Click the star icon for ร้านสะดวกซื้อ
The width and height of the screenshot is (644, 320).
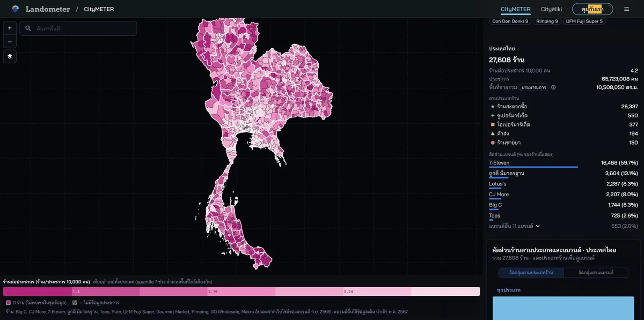(x=493, y=107)
